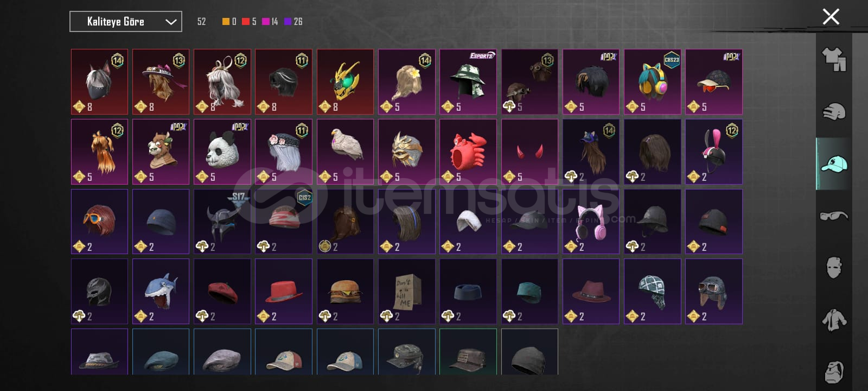Select the green and gold mask item

[x=345, y=81]
